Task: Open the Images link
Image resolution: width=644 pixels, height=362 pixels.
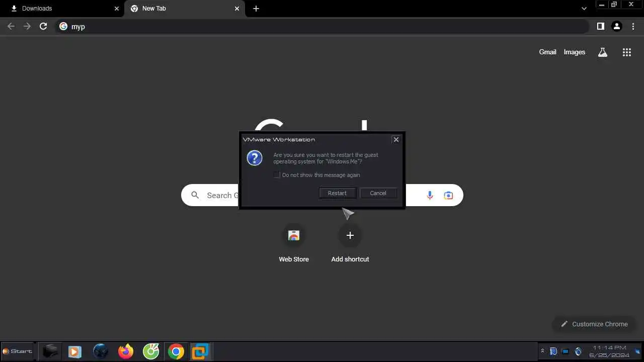Action: [574, 52]
